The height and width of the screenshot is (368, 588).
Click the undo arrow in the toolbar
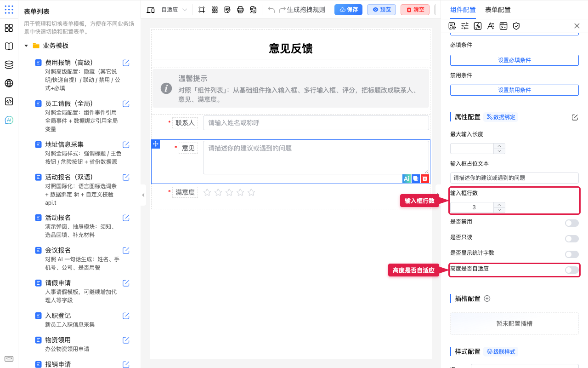(x=271, y=10)
